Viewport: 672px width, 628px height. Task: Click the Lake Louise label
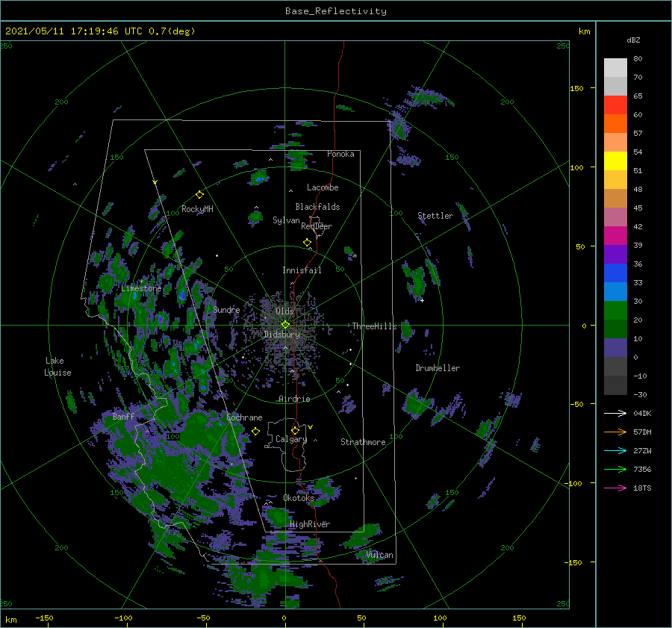[57, 367]
